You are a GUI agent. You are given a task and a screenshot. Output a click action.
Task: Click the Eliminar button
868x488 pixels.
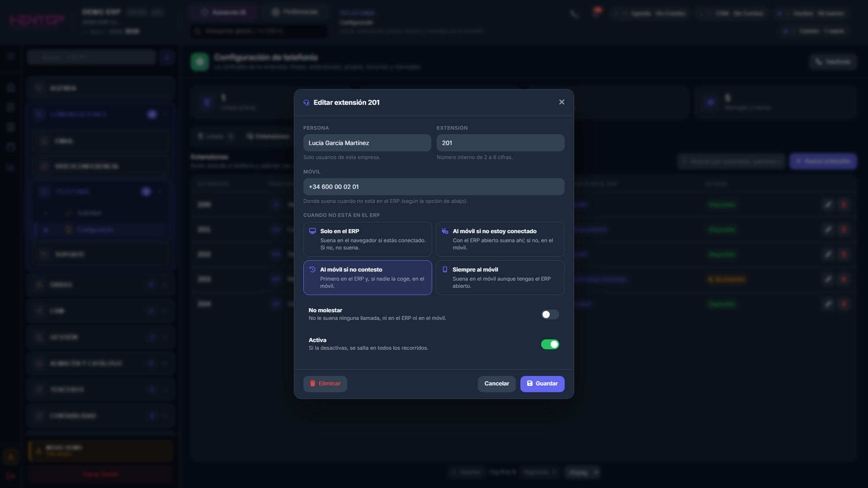325,384
